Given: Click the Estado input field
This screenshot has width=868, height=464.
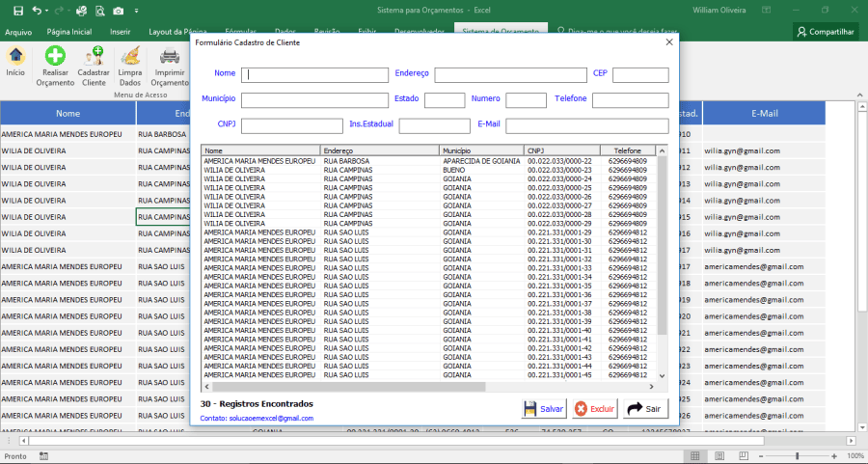Looking at the screenshot, I should point(445,100).
